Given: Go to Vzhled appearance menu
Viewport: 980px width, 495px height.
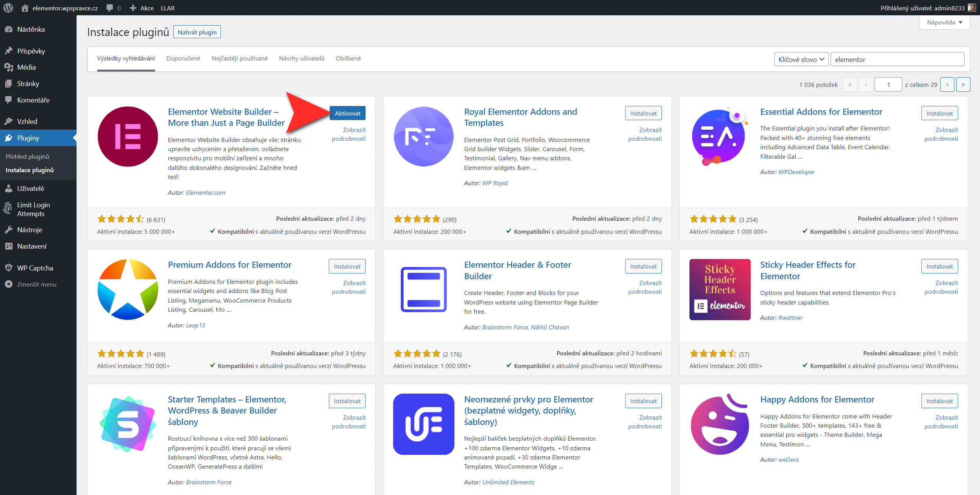Looking at the screenshot, I should coord(27,122).
